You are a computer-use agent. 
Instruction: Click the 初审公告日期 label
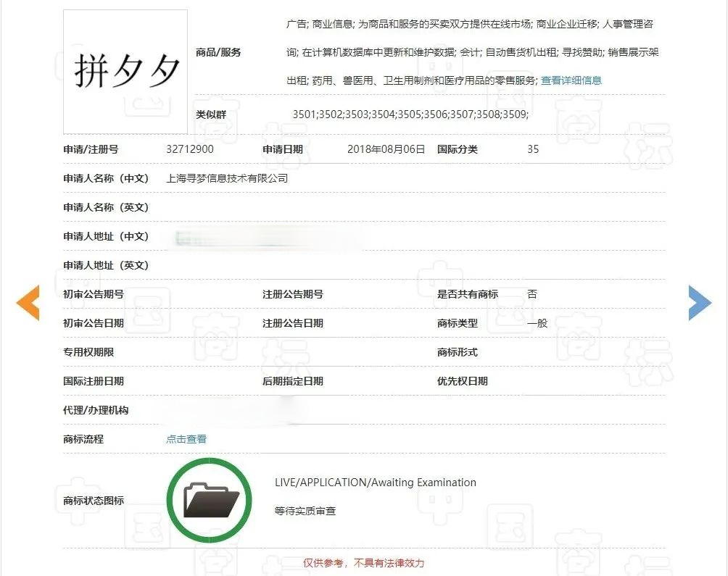tap(94, 323)
